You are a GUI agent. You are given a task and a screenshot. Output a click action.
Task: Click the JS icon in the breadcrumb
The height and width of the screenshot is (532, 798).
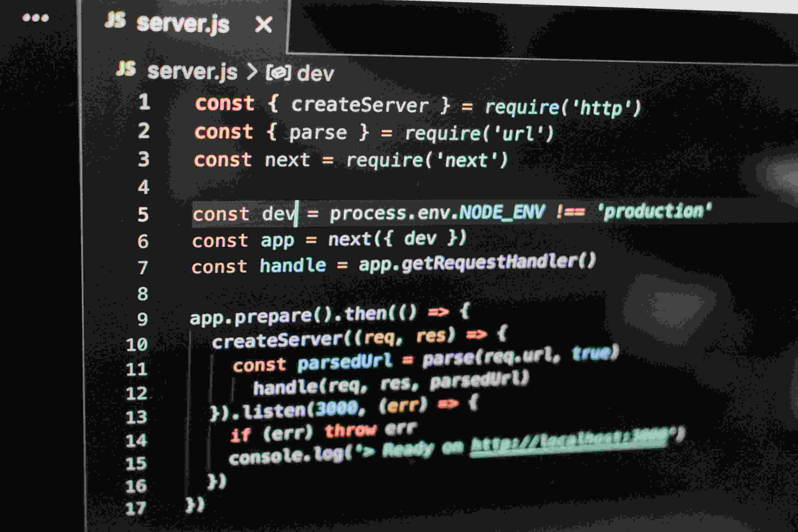126,69
